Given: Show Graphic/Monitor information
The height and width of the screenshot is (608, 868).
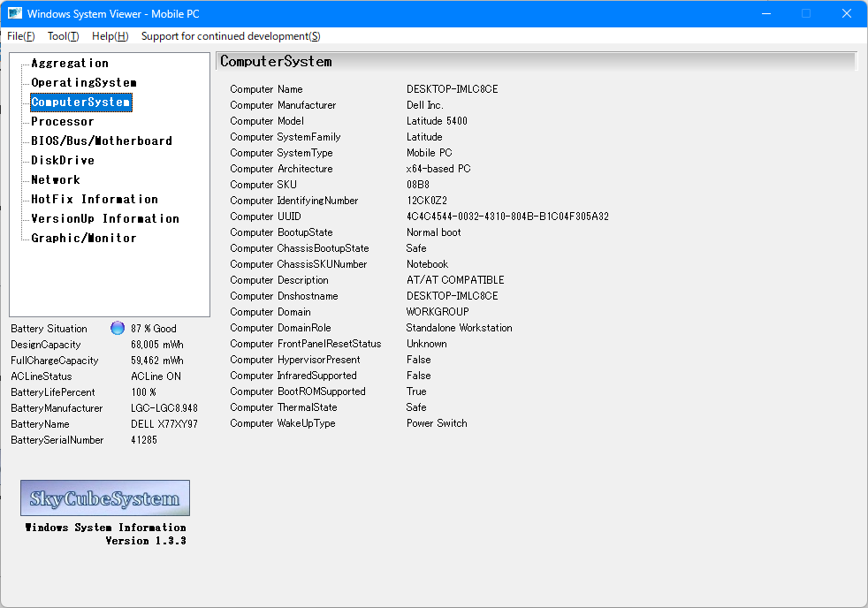Looking at the screenshot, I should [x=84, y=239].
